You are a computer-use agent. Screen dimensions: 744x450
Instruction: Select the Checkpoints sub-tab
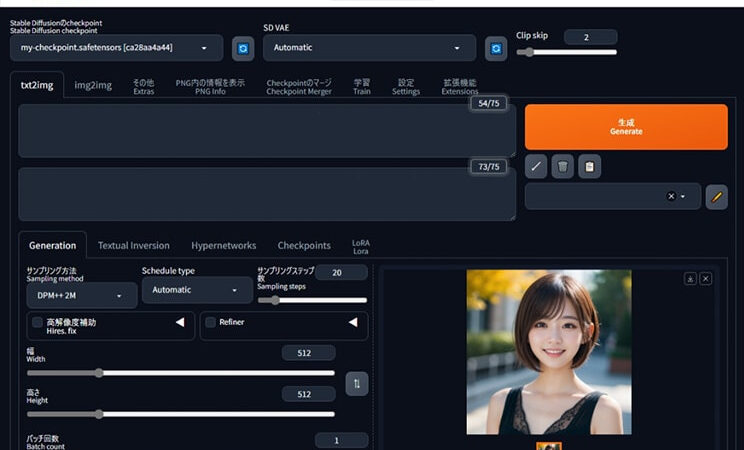pyautogui.click(x=304, y=245)
